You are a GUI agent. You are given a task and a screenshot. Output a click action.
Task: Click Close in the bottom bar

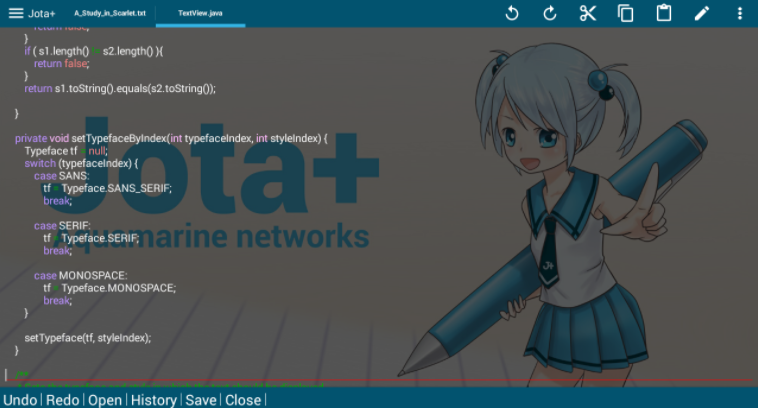coord(242,400)
